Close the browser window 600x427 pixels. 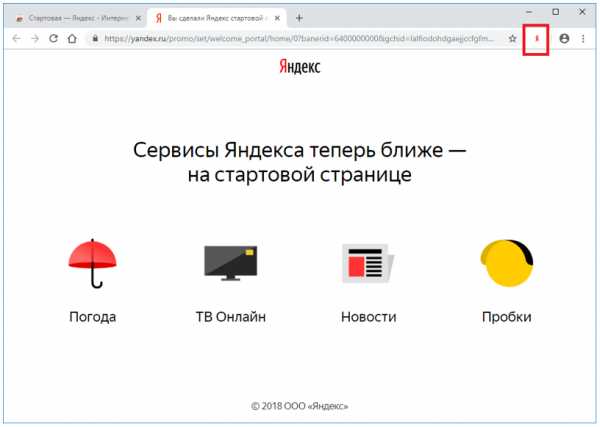[582, 12]
